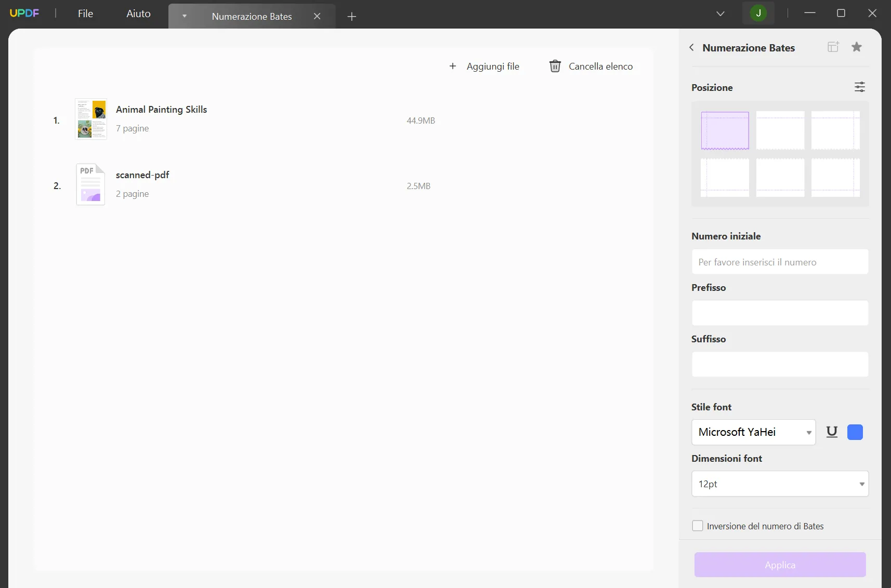Screen dimensions: 891x588
Task: Click the trash icon beside Cancella elenco
Action: (555, 66)
